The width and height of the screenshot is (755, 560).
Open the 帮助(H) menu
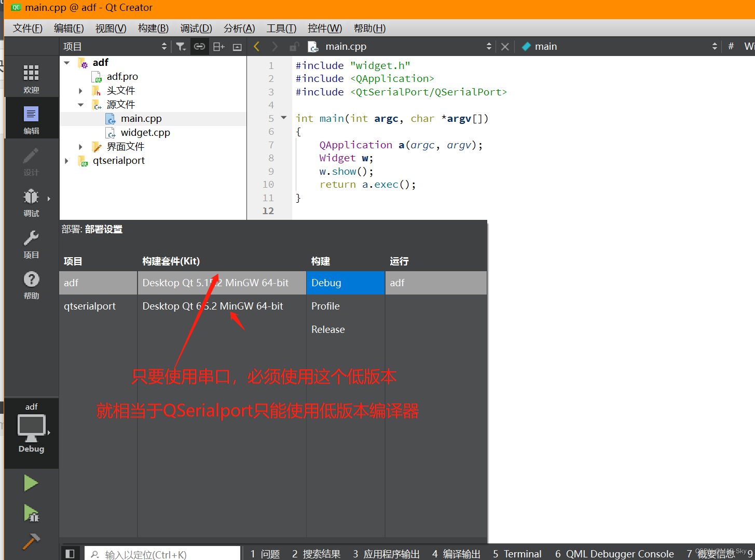[x=369, y=29]
